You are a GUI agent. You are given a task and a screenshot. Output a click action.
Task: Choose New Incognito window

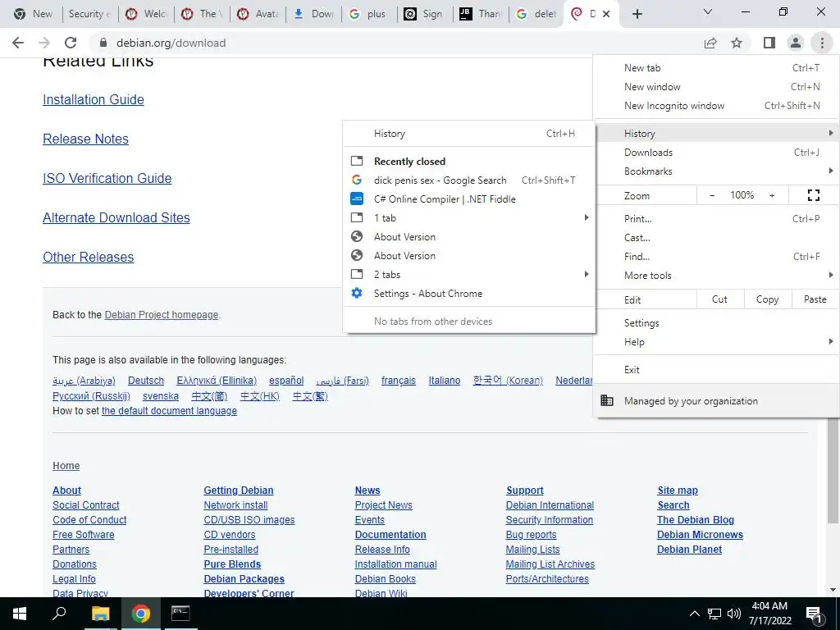coord(716,106)
